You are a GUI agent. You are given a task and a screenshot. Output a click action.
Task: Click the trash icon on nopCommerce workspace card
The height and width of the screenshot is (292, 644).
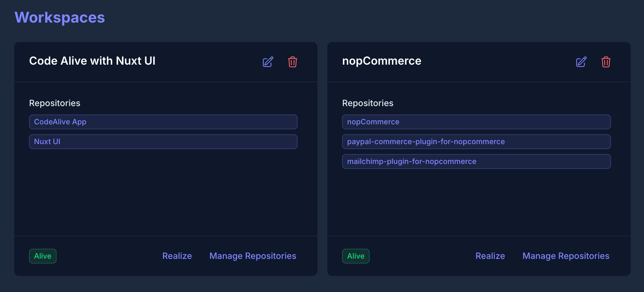pyautogui.click(x=606, y=62)
